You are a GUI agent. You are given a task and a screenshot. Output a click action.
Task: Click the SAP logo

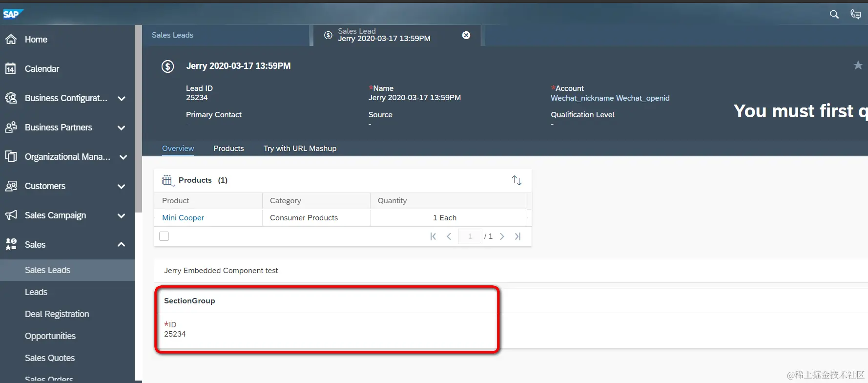(x=13, y=14)
